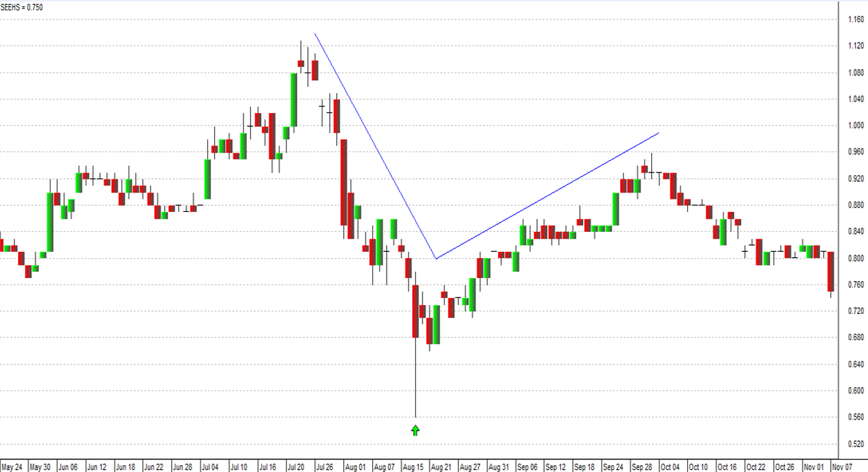Click the 0.560 price axis label

(x=855, y=417)
